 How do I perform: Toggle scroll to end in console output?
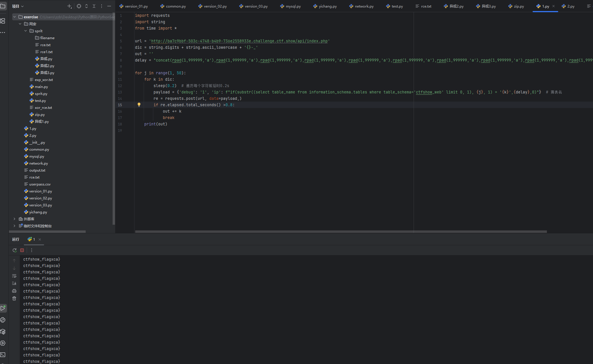click(14, 283)
